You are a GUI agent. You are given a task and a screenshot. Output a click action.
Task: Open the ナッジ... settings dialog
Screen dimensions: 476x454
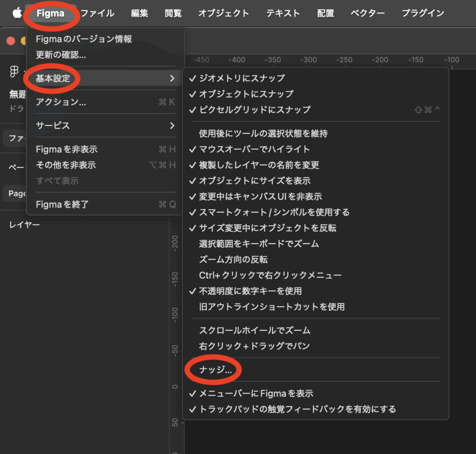215,370
